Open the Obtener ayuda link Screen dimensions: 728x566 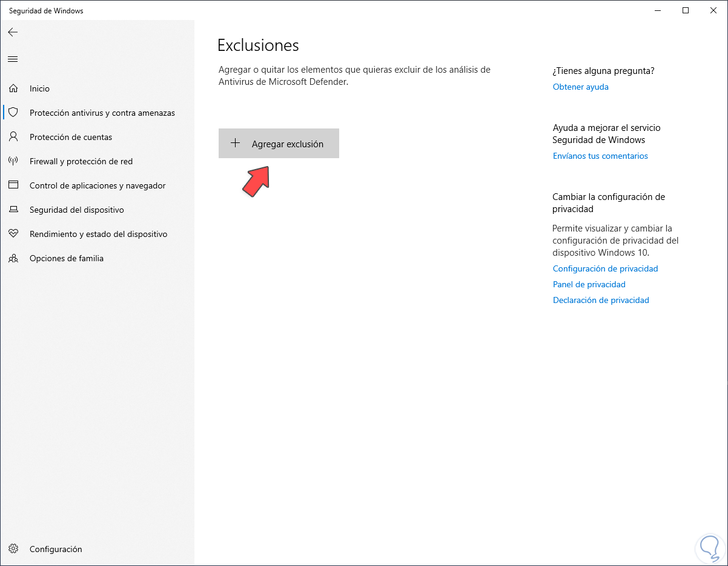click(580, 87)
